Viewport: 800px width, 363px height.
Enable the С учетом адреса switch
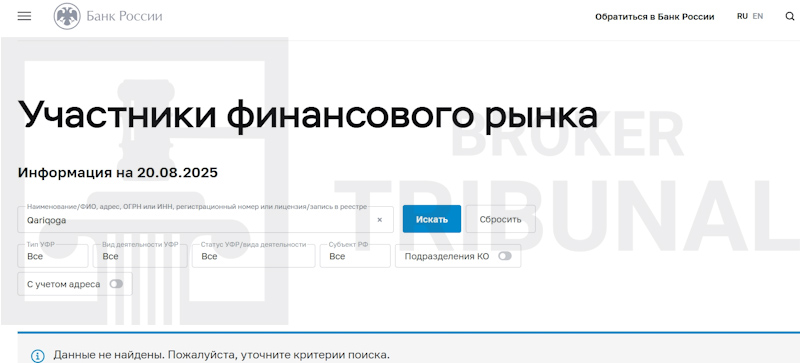pos(116,284)
